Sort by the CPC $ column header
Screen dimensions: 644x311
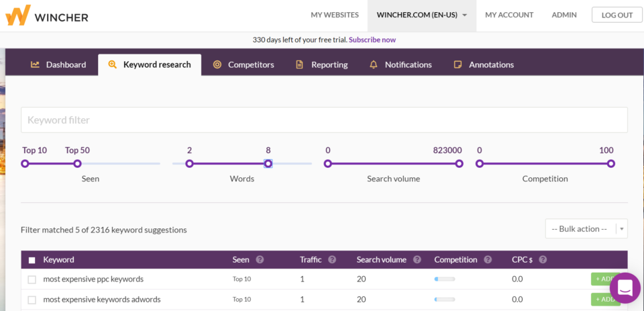click(523, 259)
